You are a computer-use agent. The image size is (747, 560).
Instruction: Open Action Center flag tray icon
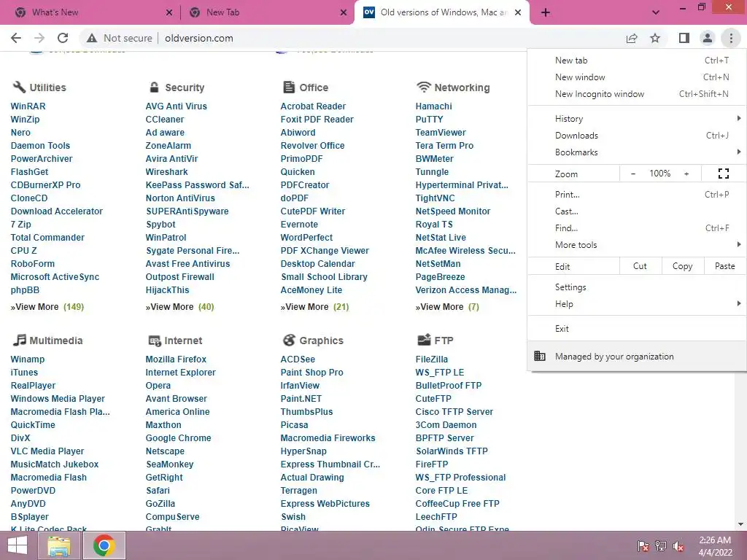pos(643,546)
